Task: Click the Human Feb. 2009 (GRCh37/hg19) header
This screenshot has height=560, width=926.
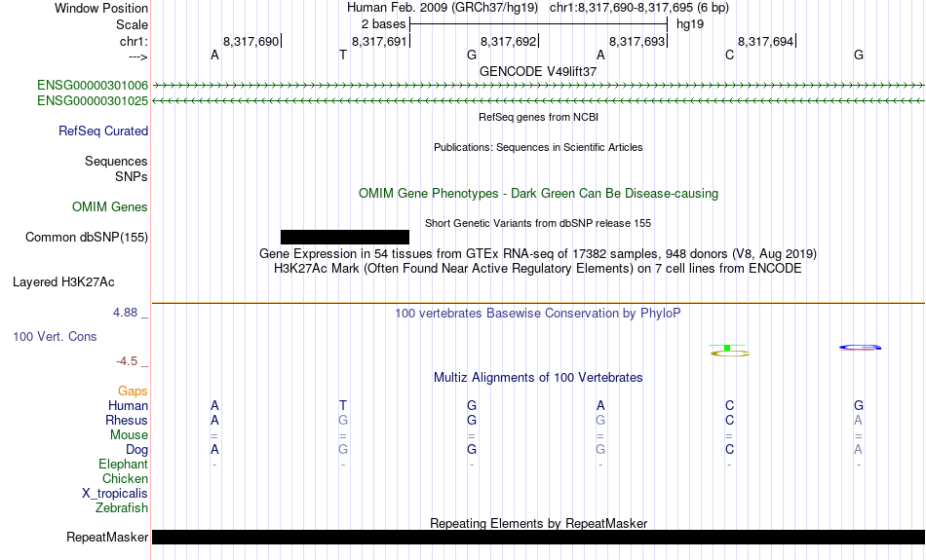Action: (x=443, y=8)
